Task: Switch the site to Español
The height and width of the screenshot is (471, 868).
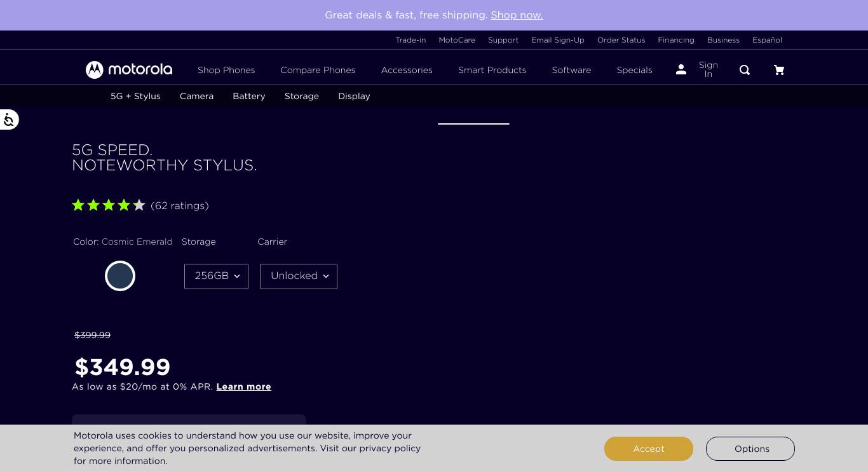Action: click(x=767, y=40)
